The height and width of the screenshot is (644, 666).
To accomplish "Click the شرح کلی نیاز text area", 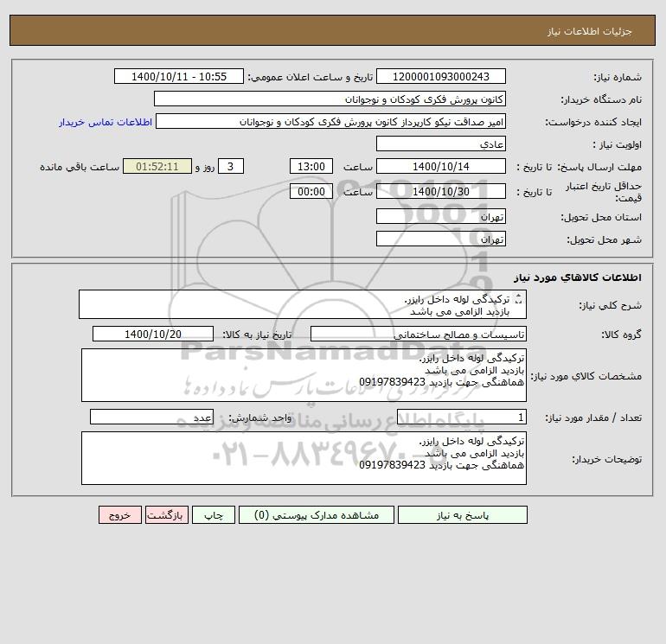I will (303, 304).
